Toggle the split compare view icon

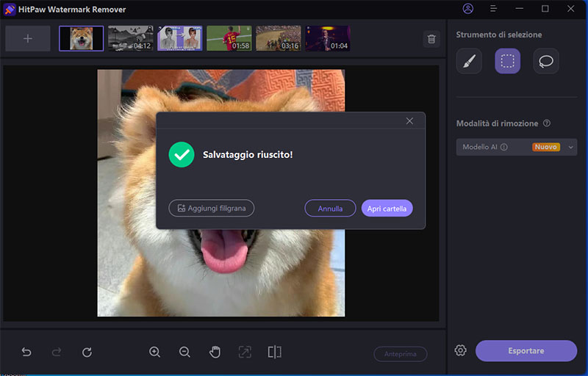click(275, 352)
